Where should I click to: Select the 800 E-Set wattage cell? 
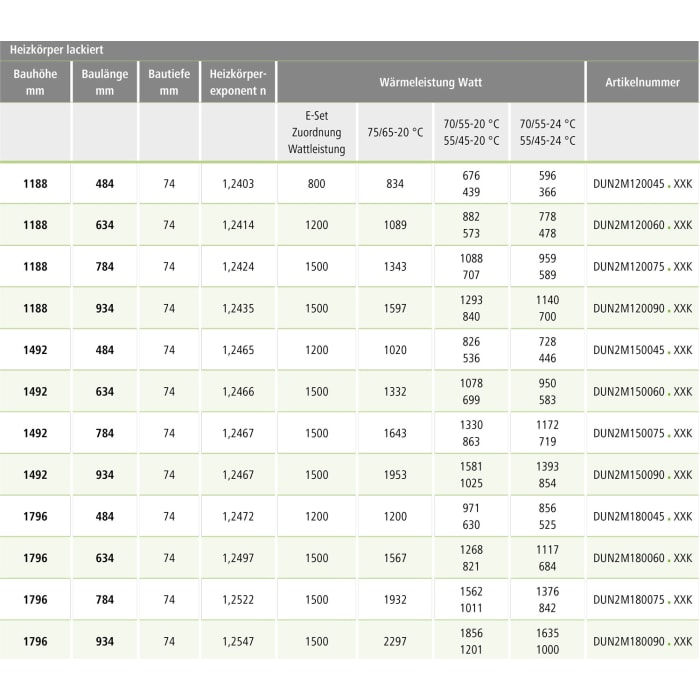tap(316, 184)
